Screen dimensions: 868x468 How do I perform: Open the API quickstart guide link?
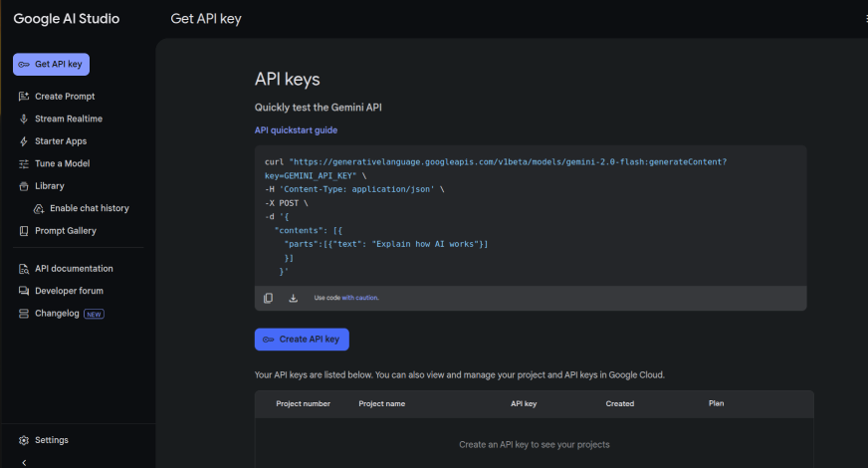point(296,130)
